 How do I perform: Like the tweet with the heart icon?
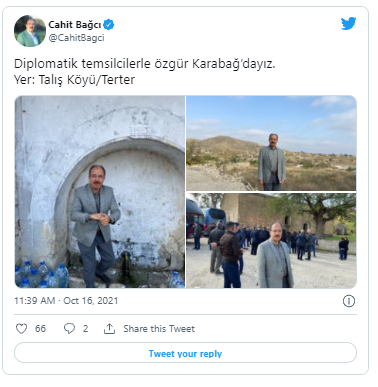(x=21, y=329)
